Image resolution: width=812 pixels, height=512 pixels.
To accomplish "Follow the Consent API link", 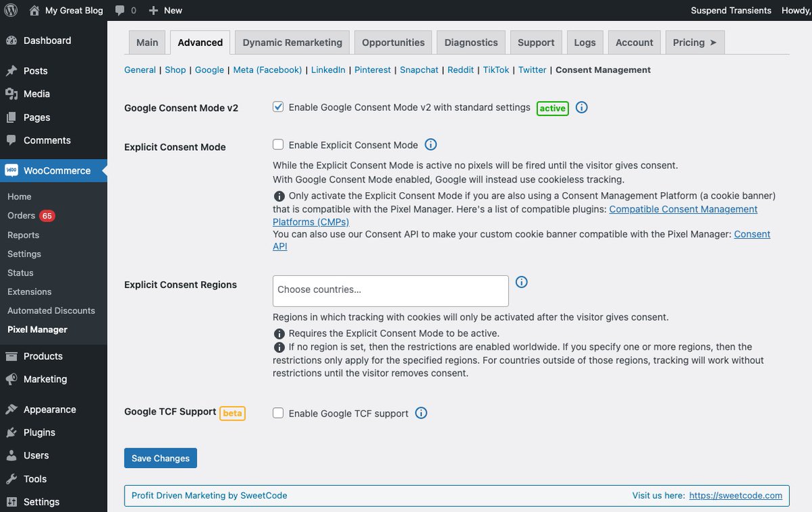I will point(522,240).
